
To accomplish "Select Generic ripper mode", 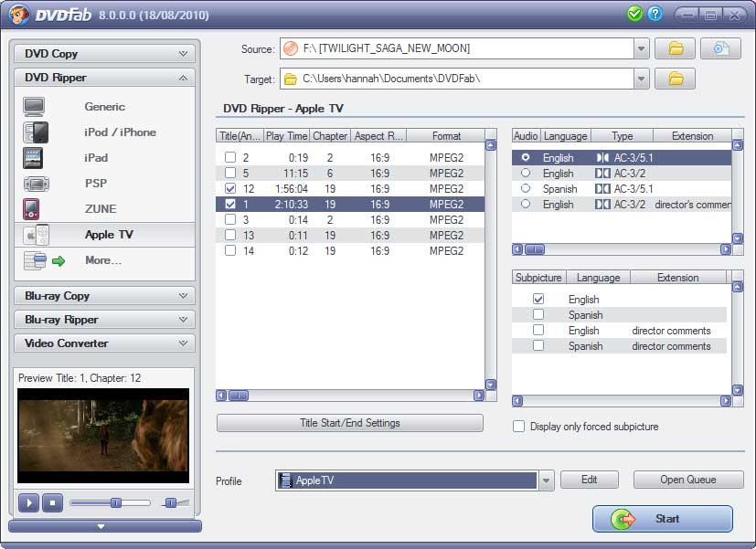I will (x=104, y=107).
